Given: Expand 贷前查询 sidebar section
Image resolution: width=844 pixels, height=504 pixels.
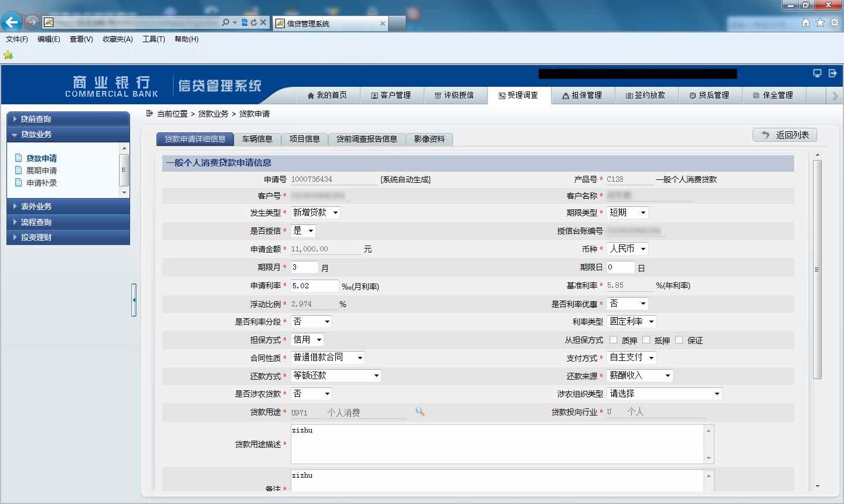Looking at the screenshot, I should [68, 119].
